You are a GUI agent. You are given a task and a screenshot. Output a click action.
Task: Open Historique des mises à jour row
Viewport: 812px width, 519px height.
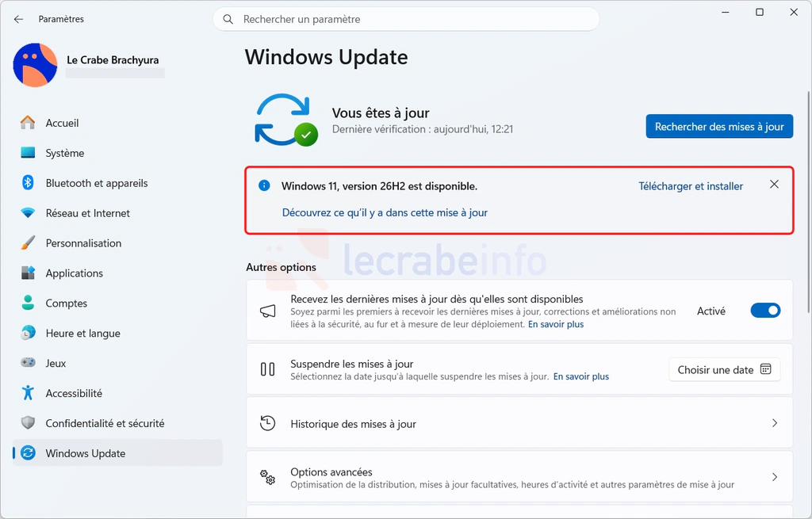519,423
